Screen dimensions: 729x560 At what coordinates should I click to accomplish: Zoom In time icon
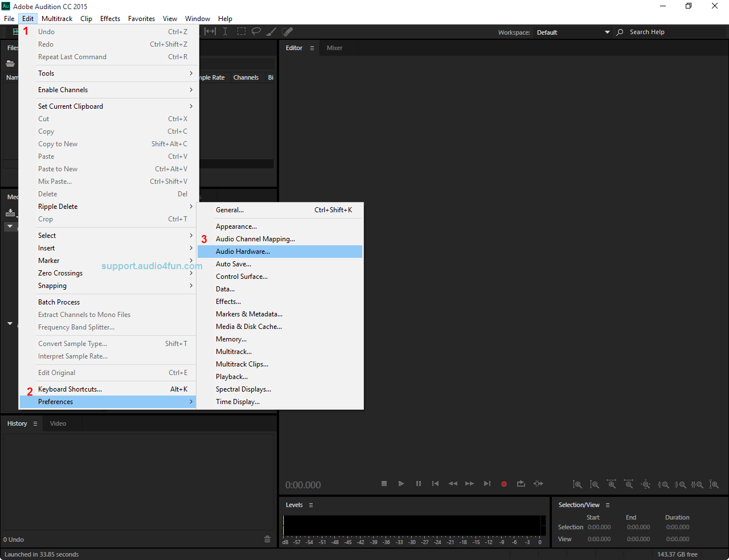coord(612,484)
